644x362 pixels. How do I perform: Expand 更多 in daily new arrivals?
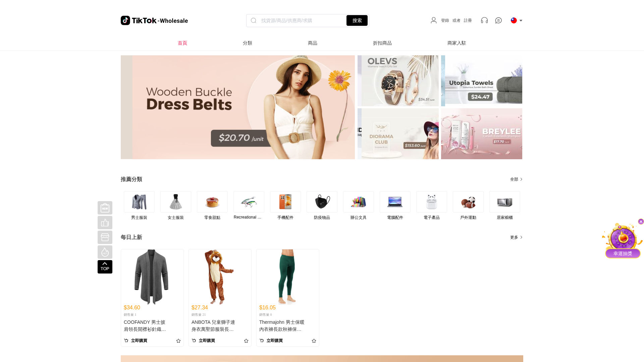pyautogui.click(x=516, y=237)
